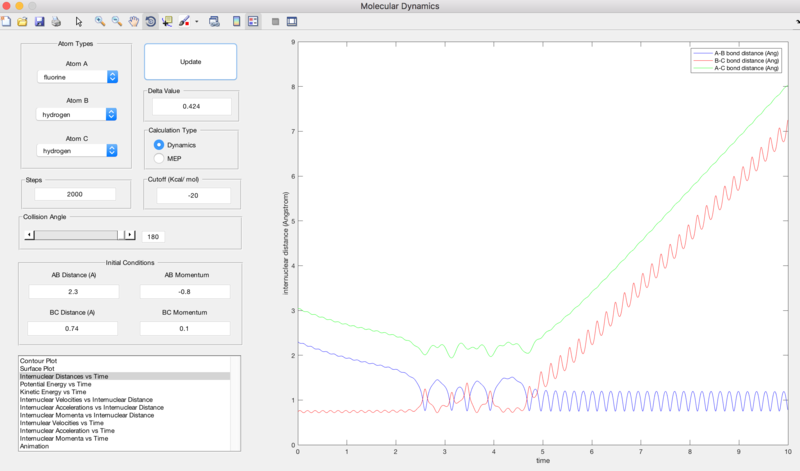Click the Collision Angle slider track

click(75, 235)
